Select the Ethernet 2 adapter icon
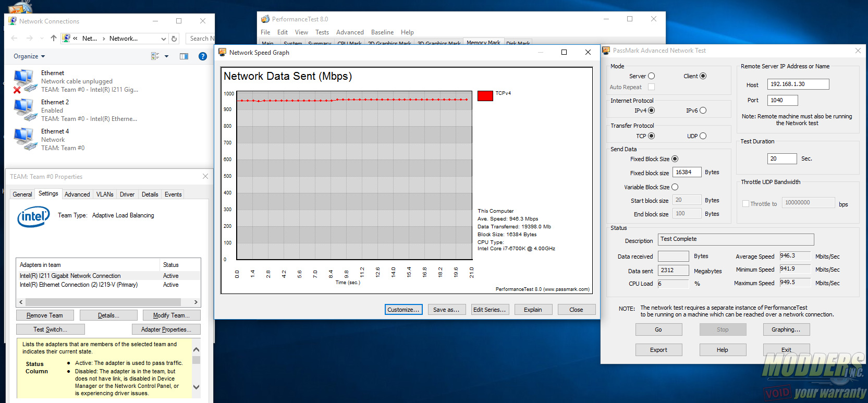 [25, 111]
